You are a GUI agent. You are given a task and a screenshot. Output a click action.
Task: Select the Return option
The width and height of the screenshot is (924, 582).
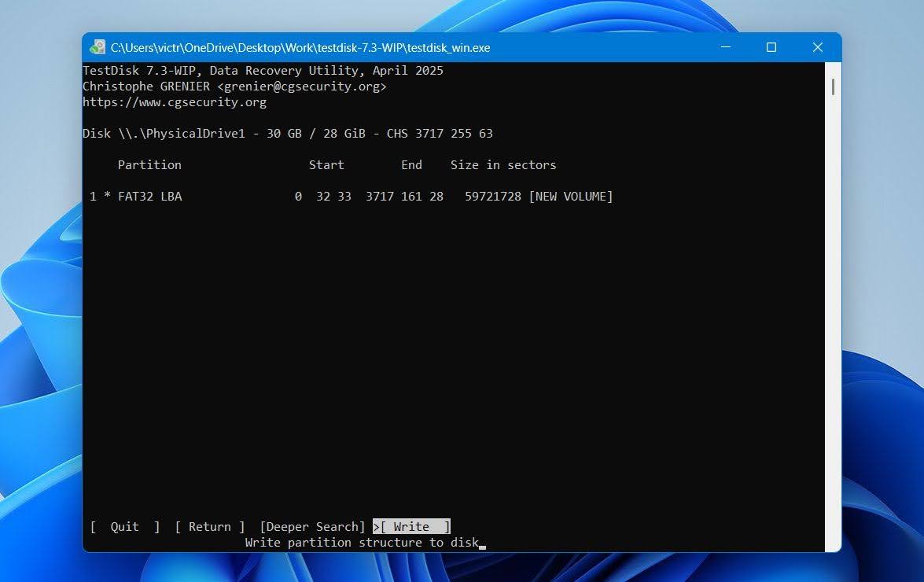click(x=210, y=527)
